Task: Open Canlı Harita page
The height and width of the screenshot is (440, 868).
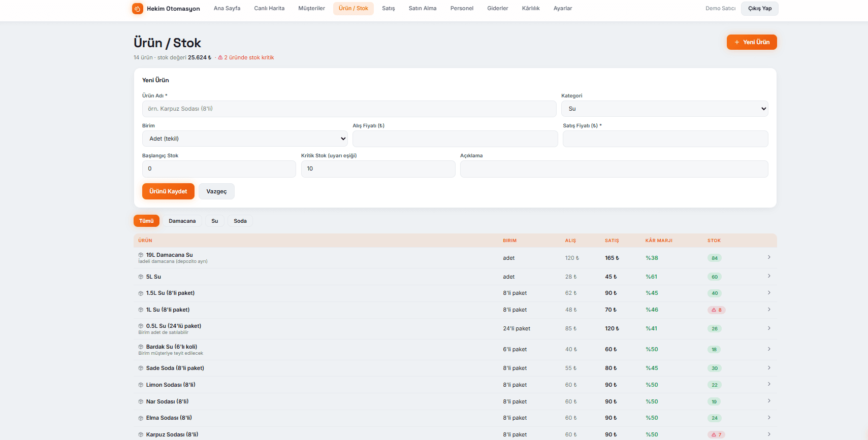Action: [269, 9]
